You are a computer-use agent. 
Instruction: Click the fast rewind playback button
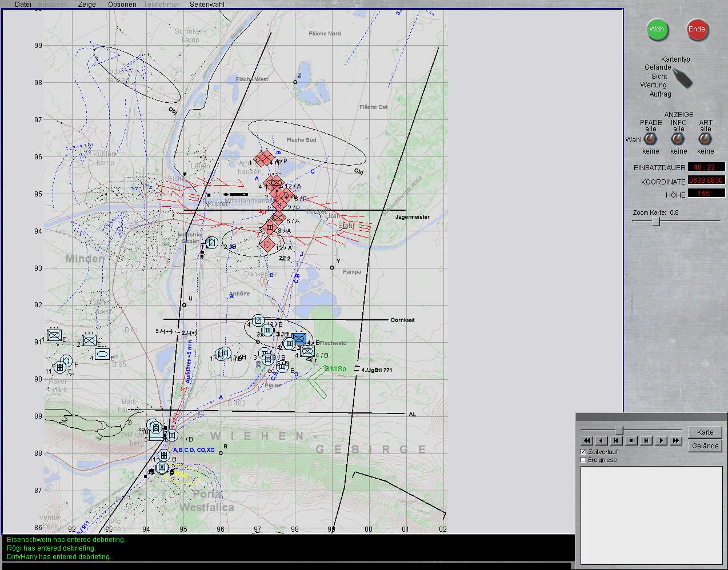587,441
